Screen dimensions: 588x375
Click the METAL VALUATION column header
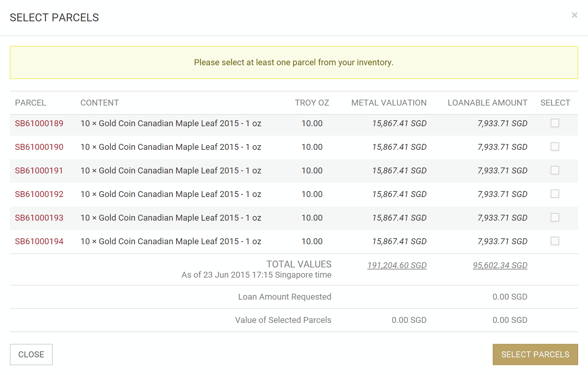coord(389,103)
